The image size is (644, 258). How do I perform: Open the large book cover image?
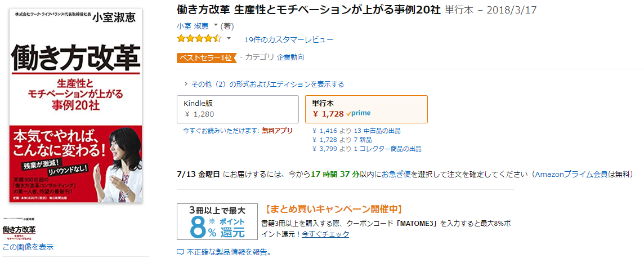click(x=77, y=105)
